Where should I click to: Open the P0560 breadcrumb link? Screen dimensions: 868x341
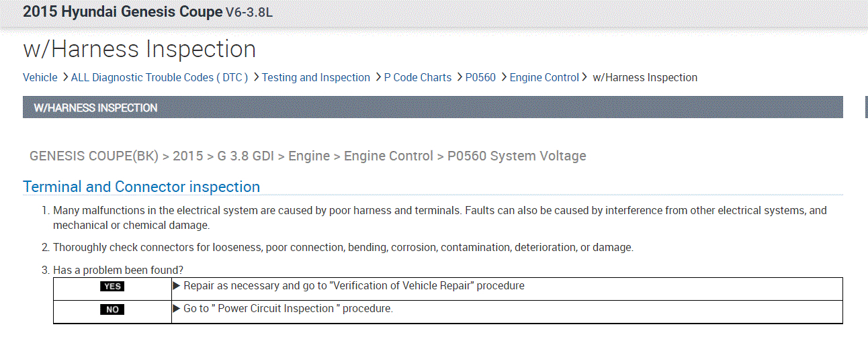(x=480, y=77)
